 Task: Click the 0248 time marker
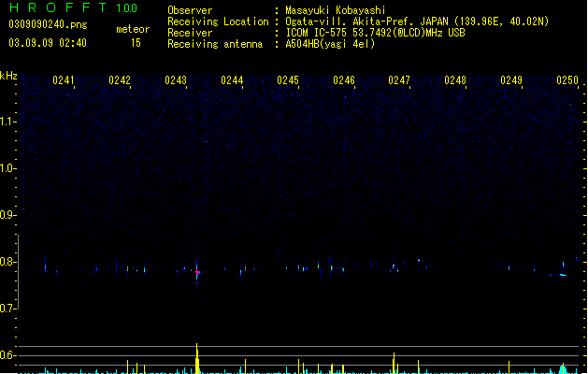pyautogui.click(x=455, y=80)
